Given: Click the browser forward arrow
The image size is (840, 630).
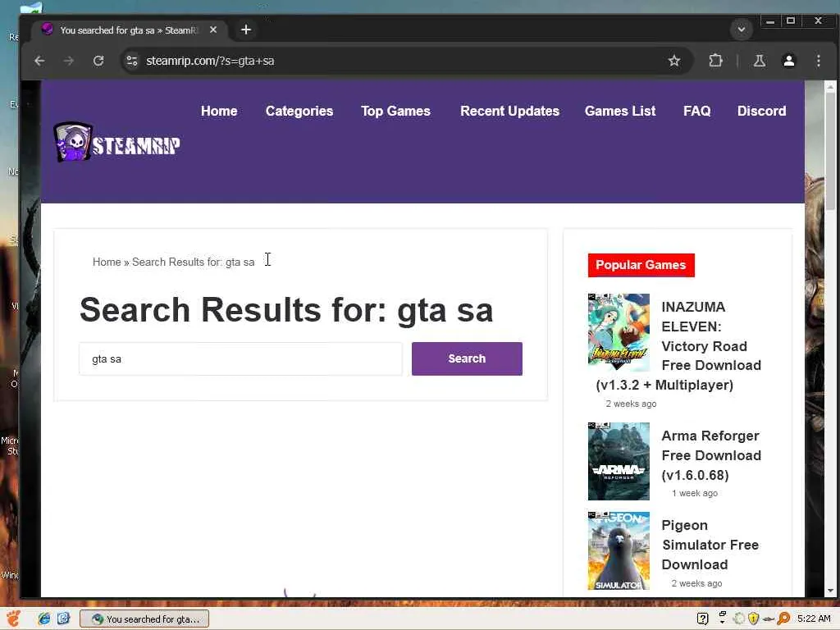Looking at the screenshot, I should click(69, 61).
